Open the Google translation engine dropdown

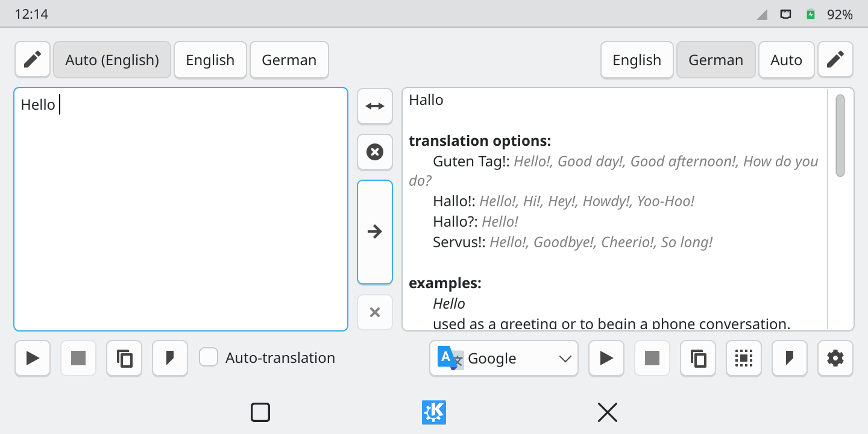point(504,359)
